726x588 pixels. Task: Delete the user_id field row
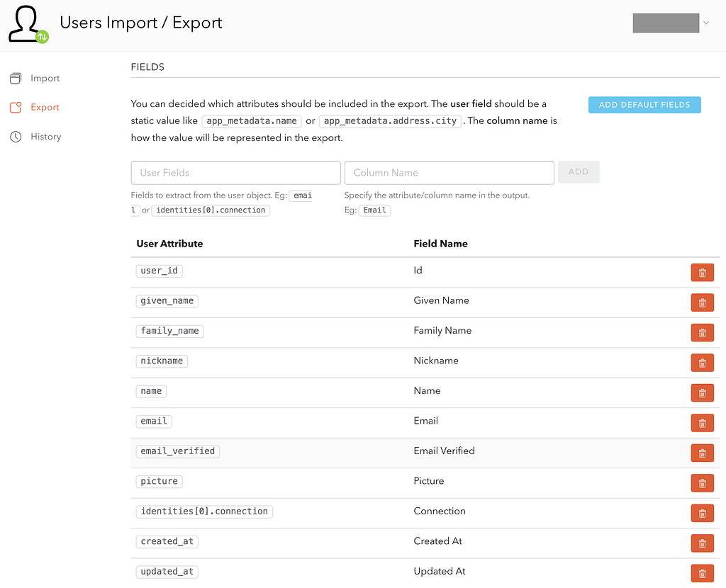pos(702,273)
